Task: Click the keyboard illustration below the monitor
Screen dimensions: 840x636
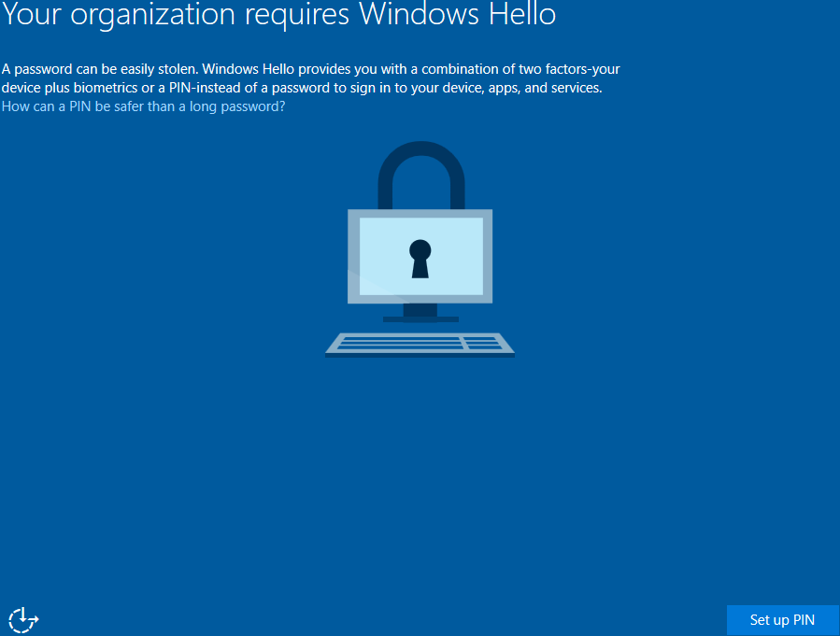Action: 420,345
